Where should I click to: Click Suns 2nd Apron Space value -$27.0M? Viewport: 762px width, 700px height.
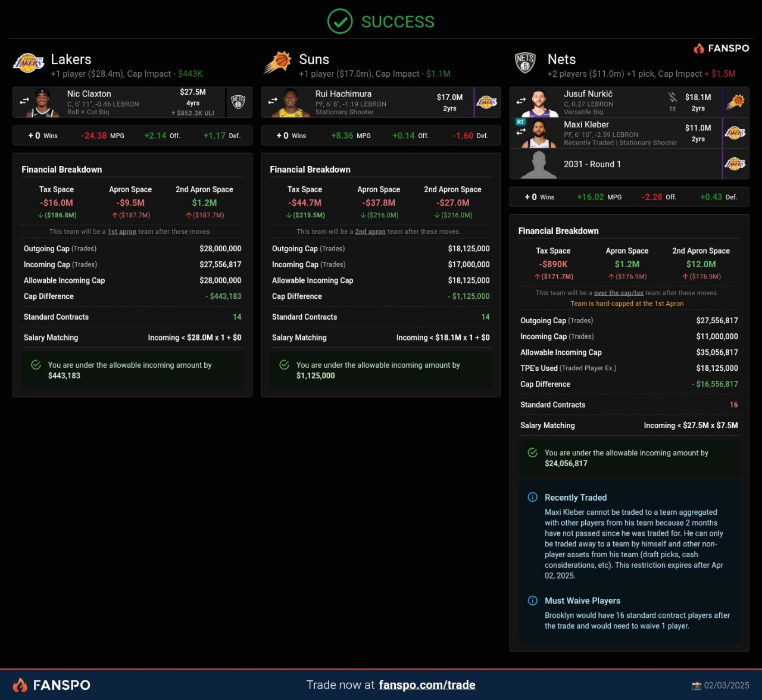[x=452, y=203]
